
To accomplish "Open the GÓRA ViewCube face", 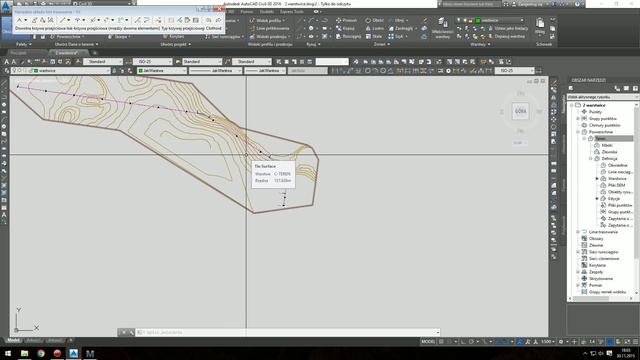I will [520, 111].
